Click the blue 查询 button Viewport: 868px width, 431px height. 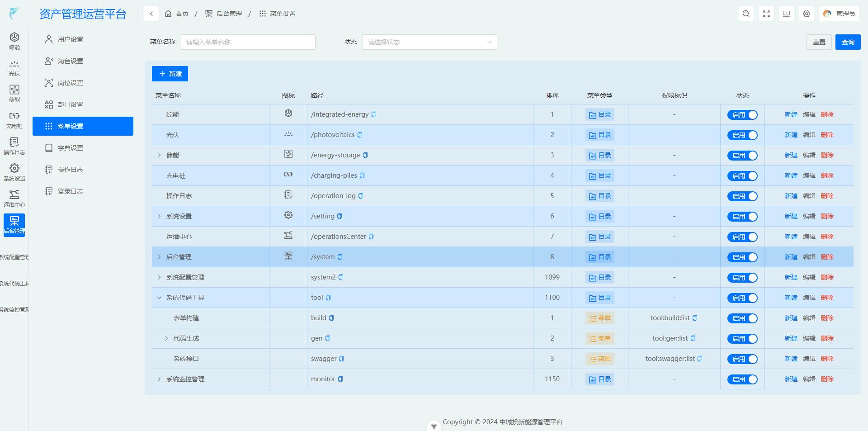pyautogui.click(x=848, y=42)
